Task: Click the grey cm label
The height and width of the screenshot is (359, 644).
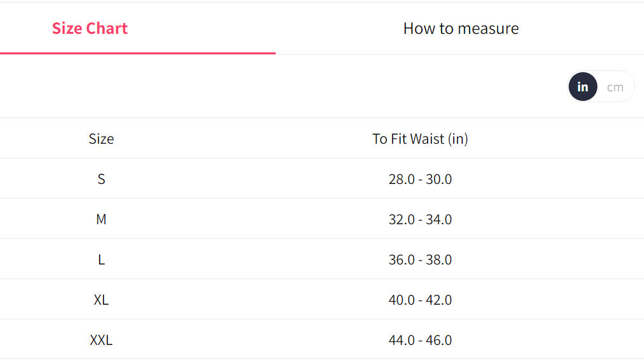Action: pos(615,87)
